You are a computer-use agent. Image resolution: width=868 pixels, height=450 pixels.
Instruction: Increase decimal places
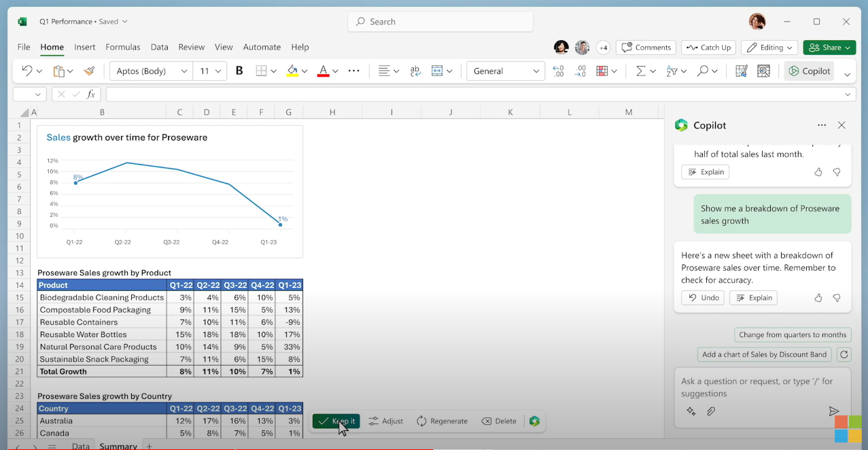[x=558, y=71]
